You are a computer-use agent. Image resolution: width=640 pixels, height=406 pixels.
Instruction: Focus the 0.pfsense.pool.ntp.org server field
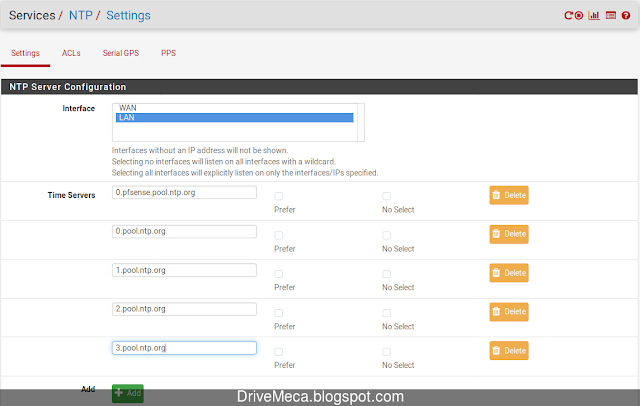pos(184,193)
